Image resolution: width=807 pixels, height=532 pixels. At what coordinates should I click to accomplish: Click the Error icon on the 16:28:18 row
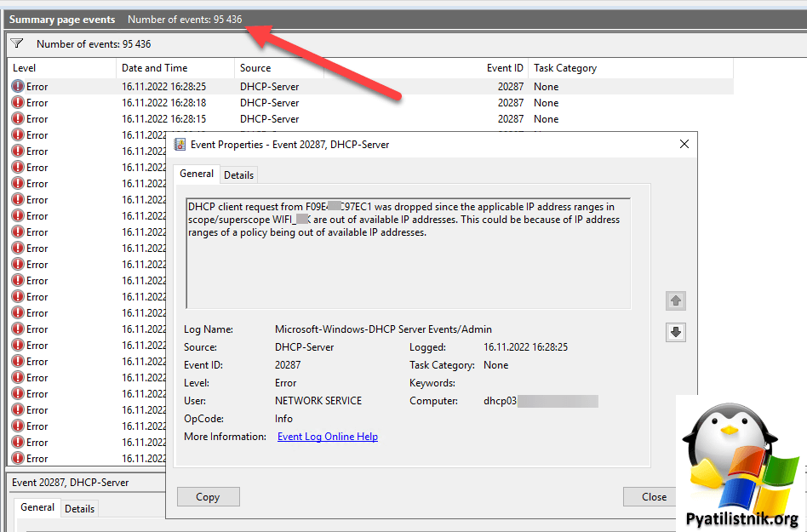click(18, 102)
